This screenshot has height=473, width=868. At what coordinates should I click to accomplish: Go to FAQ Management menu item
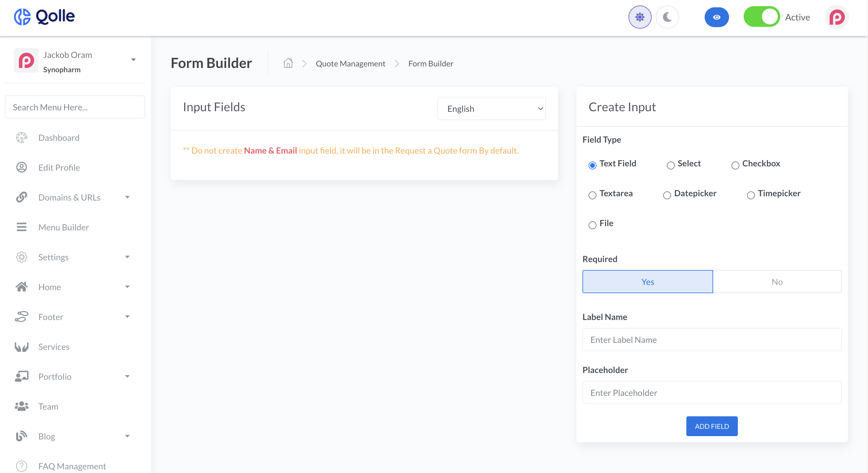(72, 466)
